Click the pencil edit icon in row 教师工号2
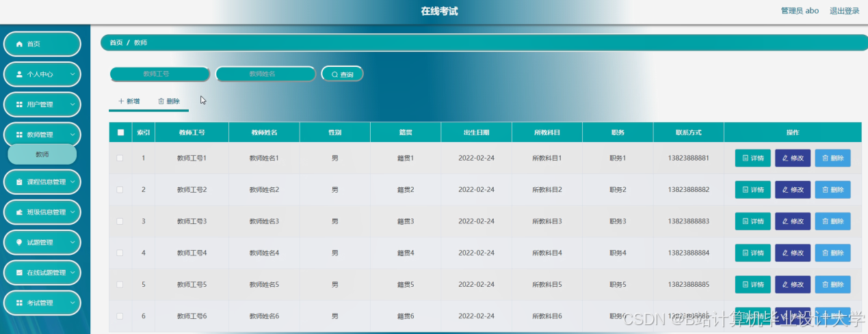The height and width of the screenshot is (334, 868). coord(785,190)
